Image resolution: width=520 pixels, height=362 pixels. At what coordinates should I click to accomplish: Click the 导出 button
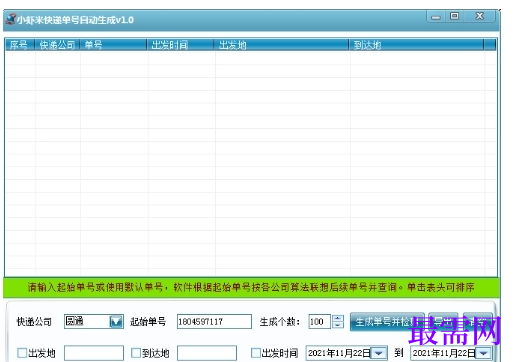point(443,322)
